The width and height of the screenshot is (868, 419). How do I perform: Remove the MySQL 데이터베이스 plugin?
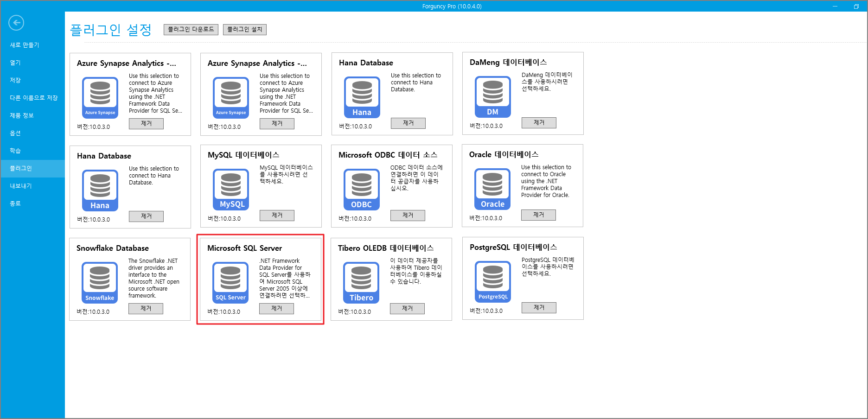277,216
